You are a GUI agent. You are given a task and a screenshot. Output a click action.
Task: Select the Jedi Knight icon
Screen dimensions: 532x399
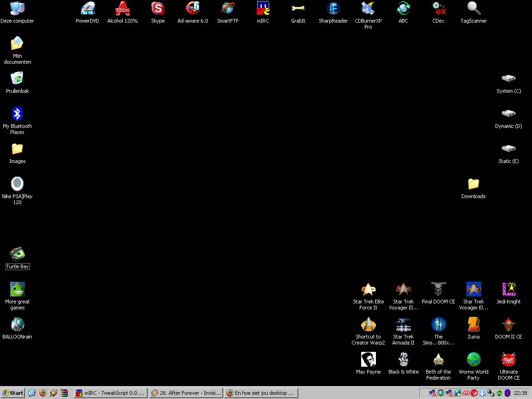pyautogui.click(x=508, y=293)
